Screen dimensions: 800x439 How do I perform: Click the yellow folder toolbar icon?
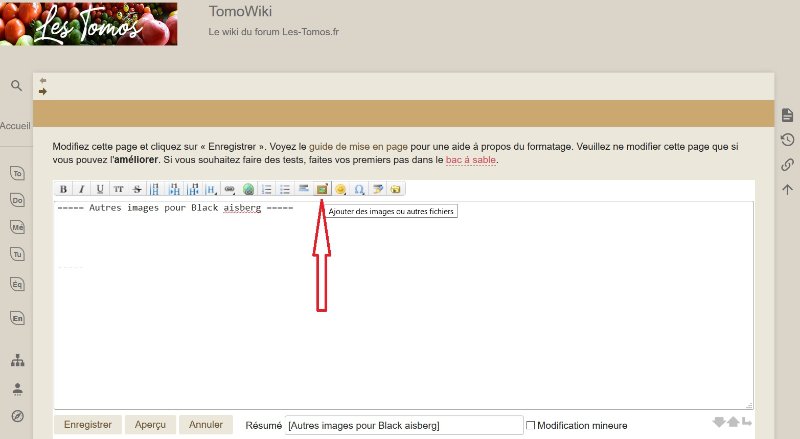tap(395, 189)
